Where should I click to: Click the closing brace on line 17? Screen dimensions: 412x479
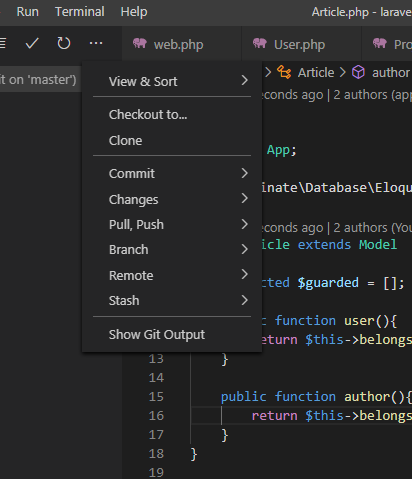coord(225,435)
